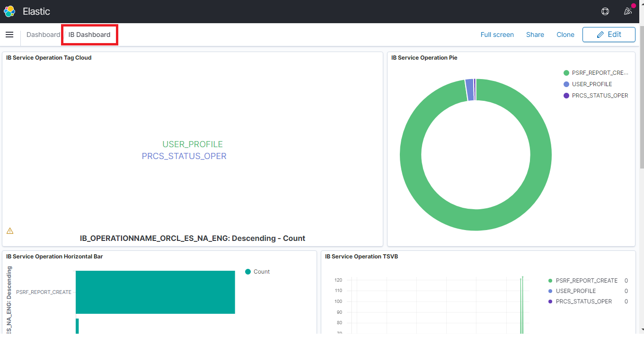
Task: Click the Elastic logo icon
Action: point(9,11)
